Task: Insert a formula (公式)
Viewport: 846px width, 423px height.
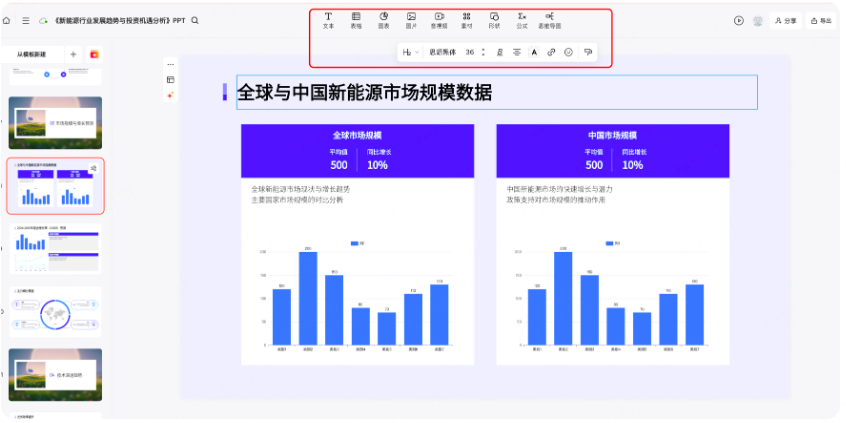Action: coord(522,21)
